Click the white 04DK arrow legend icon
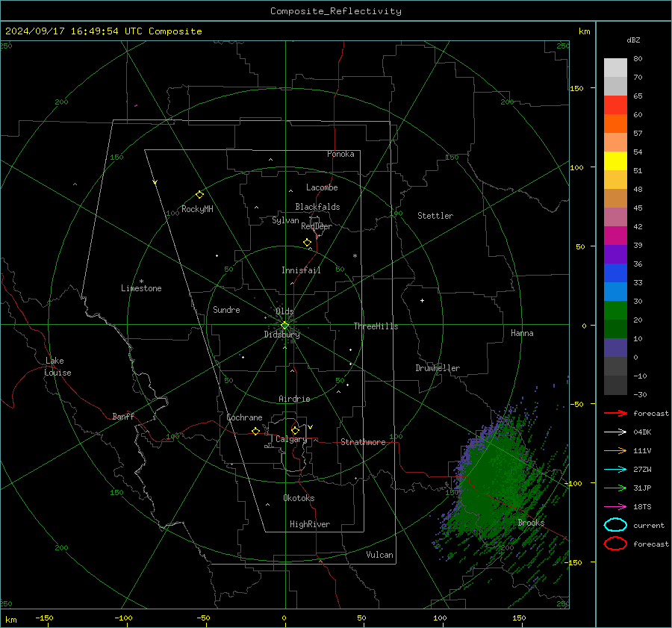This screenshot has width=672, height=628. point(615,432)
